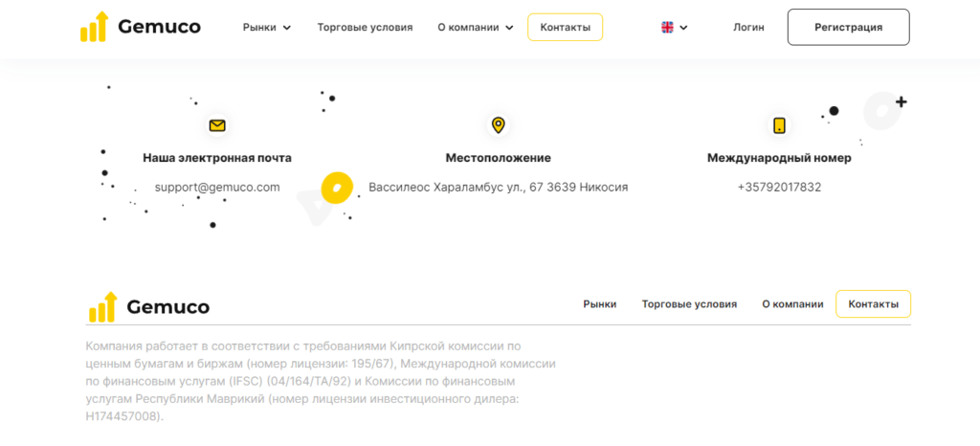This screenshot has width=980, height=446.
Task: Click the support@gemuco.com email address
Action: tap(217, 187)
